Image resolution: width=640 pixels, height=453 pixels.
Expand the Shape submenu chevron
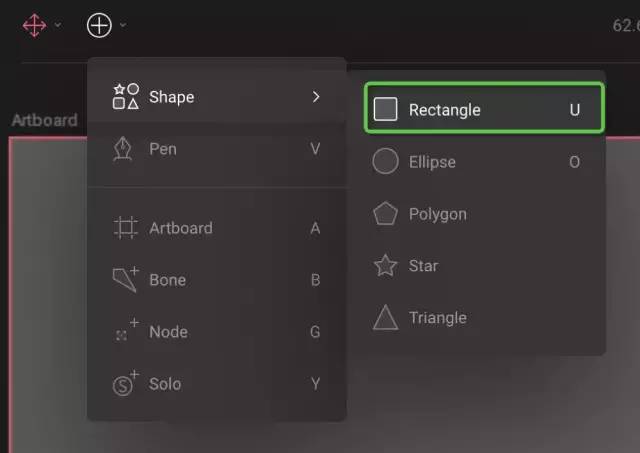click(316, 97)
